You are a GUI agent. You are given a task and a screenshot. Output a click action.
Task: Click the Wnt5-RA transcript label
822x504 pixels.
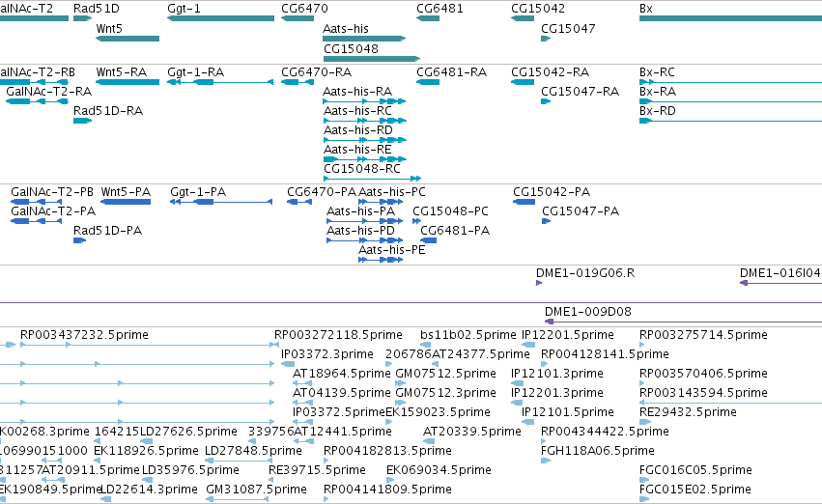(x=122, y=71)
